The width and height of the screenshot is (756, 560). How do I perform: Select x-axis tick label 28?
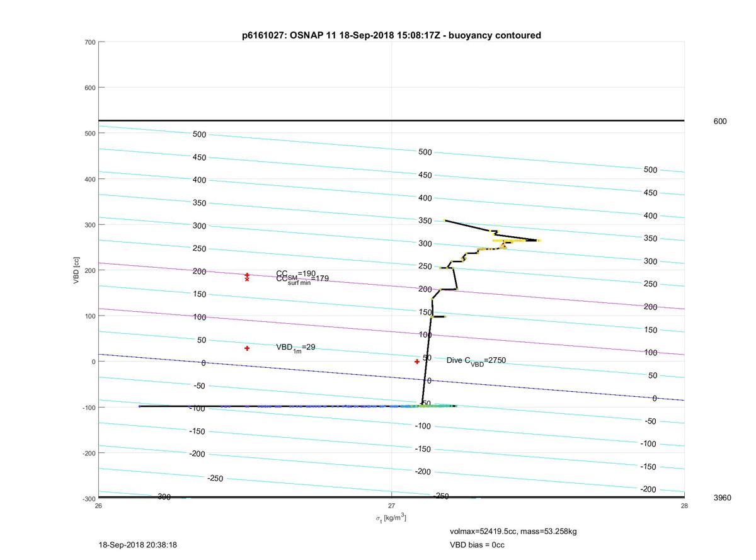pos(684,505)
